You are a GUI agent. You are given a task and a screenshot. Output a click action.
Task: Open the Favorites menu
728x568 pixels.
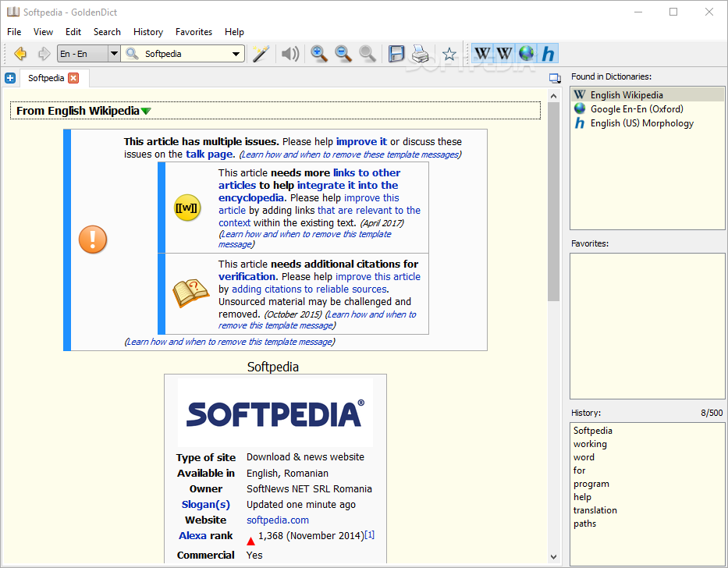tap(194, 31)
